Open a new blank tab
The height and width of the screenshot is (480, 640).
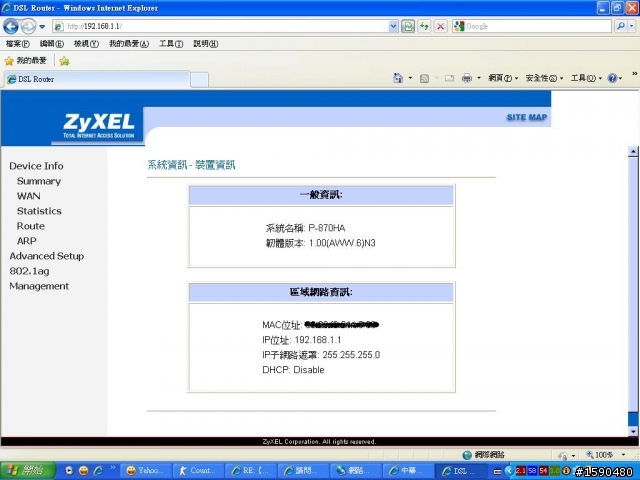point(199,80)
